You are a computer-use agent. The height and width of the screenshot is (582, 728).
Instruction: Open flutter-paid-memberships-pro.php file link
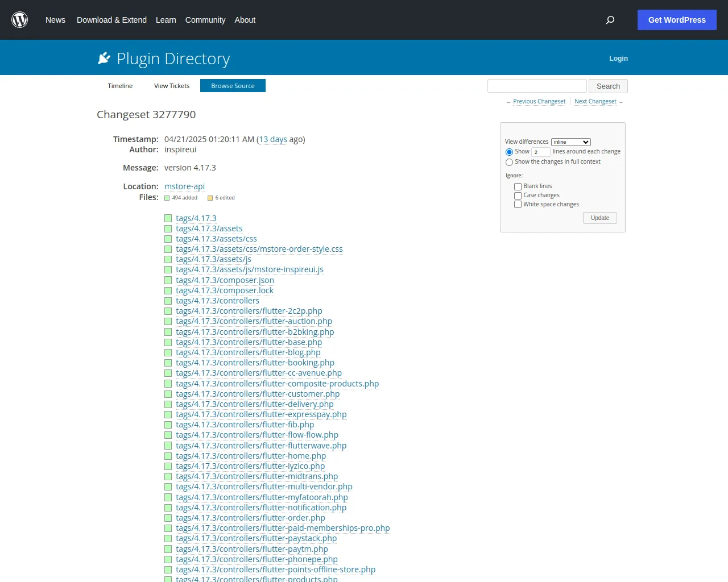pos(283,528)
